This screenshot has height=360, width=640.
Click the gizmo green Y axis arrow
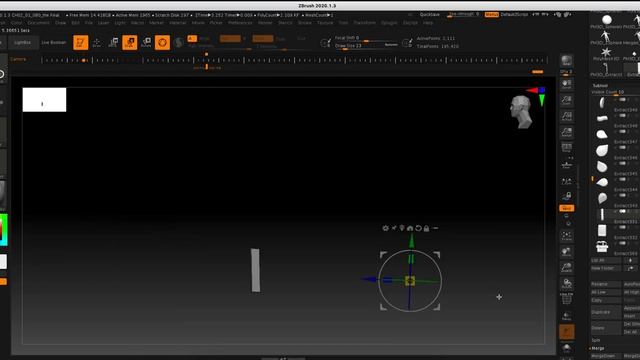tap(411, 241)
